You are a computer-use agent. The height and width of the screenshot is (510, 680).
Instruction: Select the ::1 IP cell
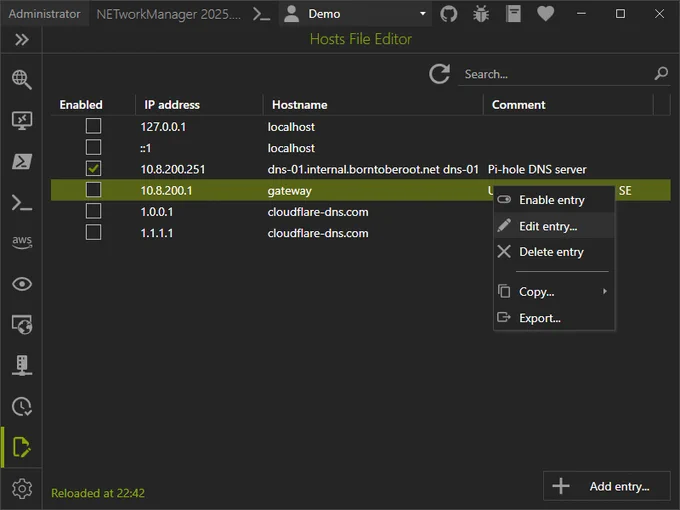pyautogui.click(x=146, y=148)
